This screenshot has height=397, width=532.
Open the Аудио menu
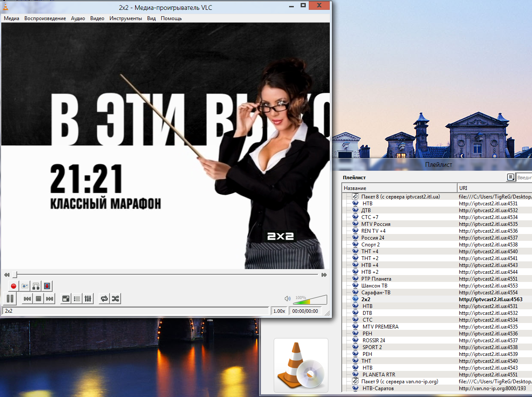click(x=78, y=18)
